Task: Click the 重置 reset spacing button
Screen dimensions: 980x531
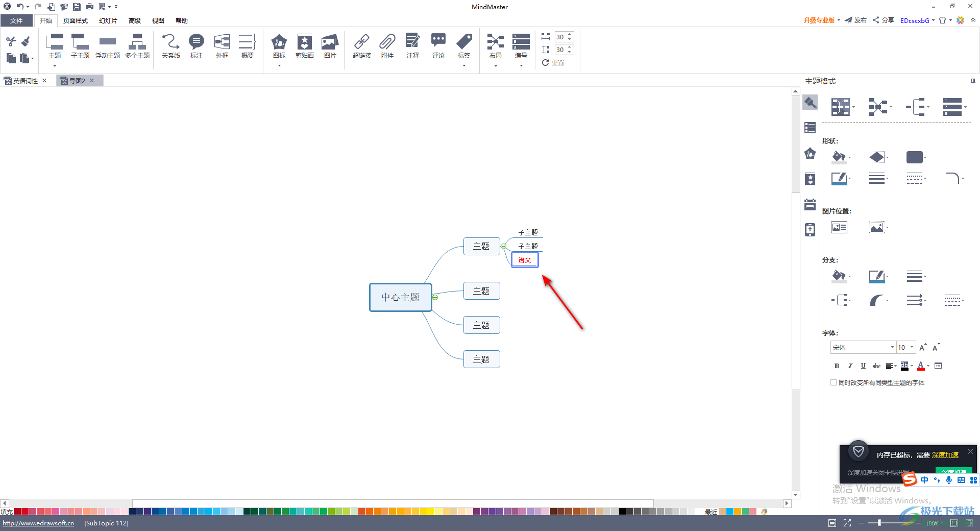Action: (x=553, y=62)
